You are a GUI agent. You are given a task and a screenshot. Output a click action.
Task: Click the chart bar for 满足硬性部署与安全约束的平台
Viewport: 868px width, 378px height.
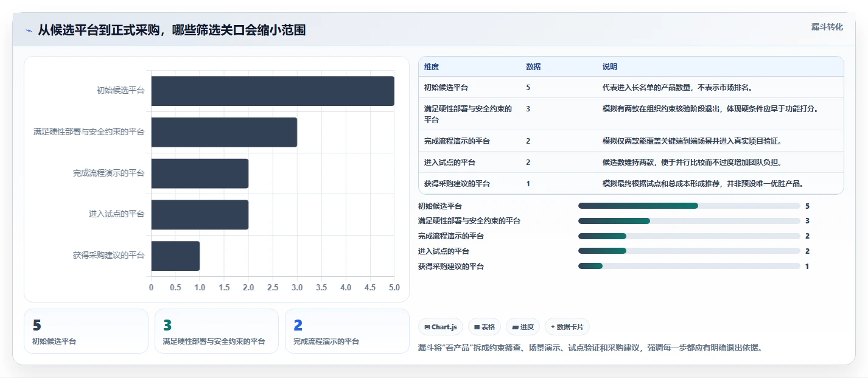click(224, 132)
